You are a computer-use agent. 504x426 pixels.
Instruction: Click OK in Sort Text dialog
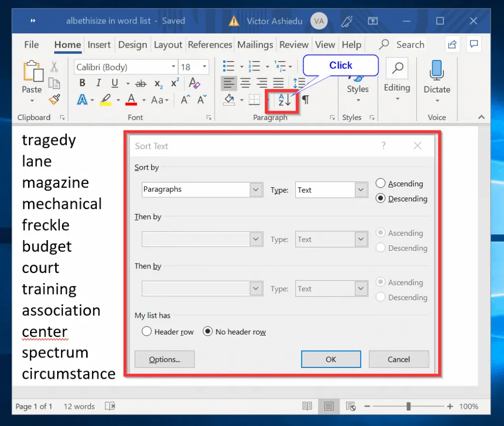click(x=331, y=359)
